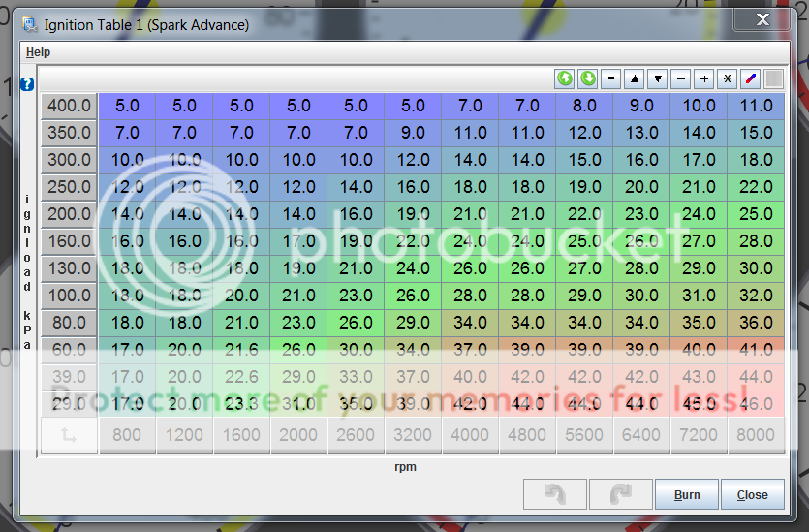Click the asterisk multiply toolbar icon

[728, 79]
